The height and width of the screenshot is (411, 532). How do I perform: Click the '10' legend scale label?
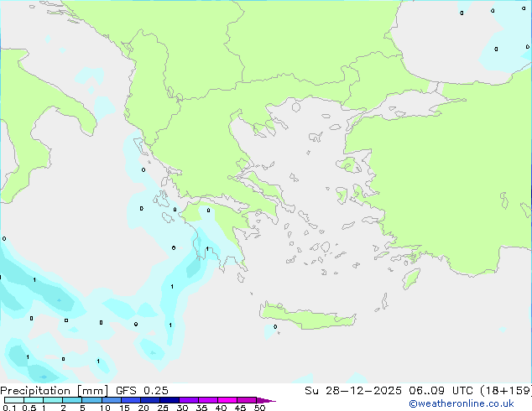[x=105, y=408]
